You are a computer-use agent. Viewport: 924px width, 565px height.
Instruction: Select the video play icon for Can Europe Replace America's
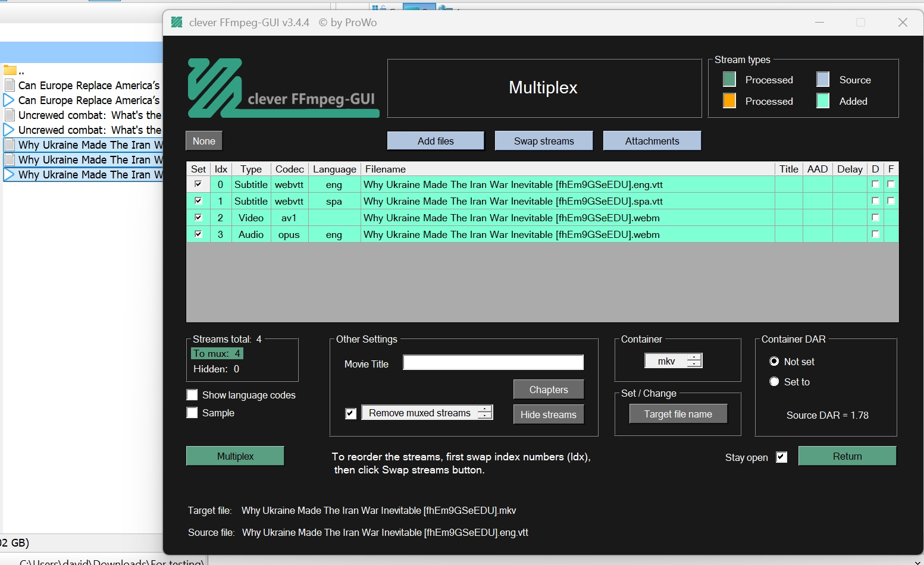tap(9, 100)
